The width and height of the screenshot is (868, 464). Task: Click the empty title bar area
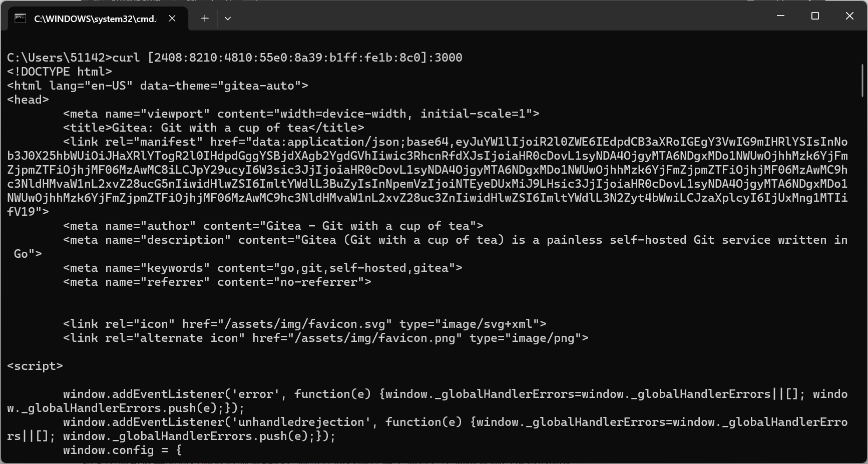point(501,16)
